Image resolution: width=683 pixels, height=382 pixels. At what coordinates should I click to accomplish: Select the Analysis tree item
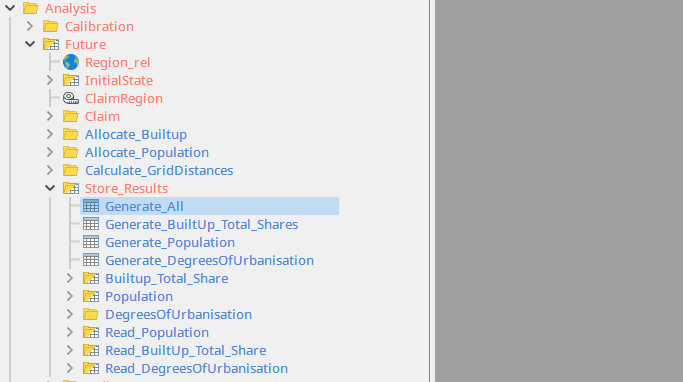(x=70, y=8)
